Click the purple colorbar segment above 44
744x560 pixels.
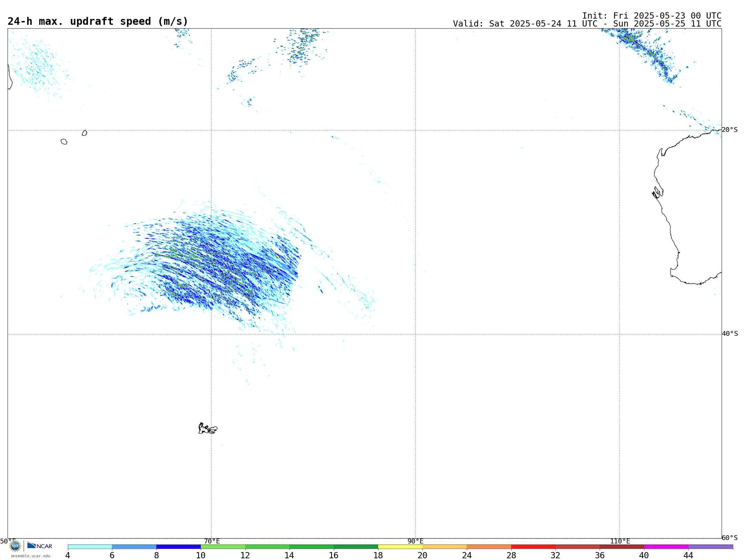click(x=711, y=547)
